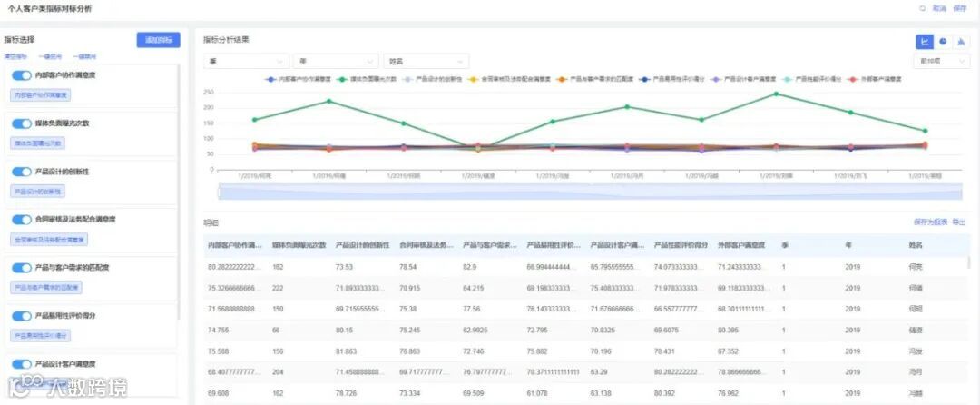Open the 前10项 top-N dropdown
This screenshot has width=980, height=405.
[942, 61]
